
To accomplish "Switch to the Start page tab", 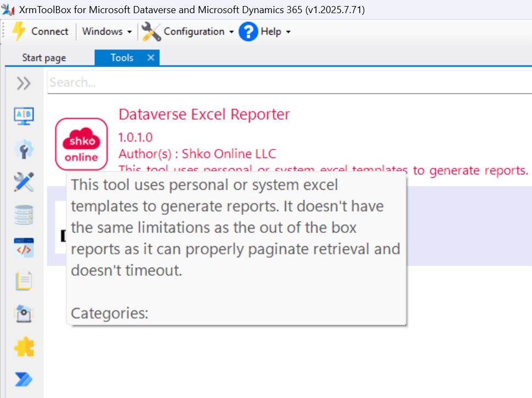I will click(44, 58).
